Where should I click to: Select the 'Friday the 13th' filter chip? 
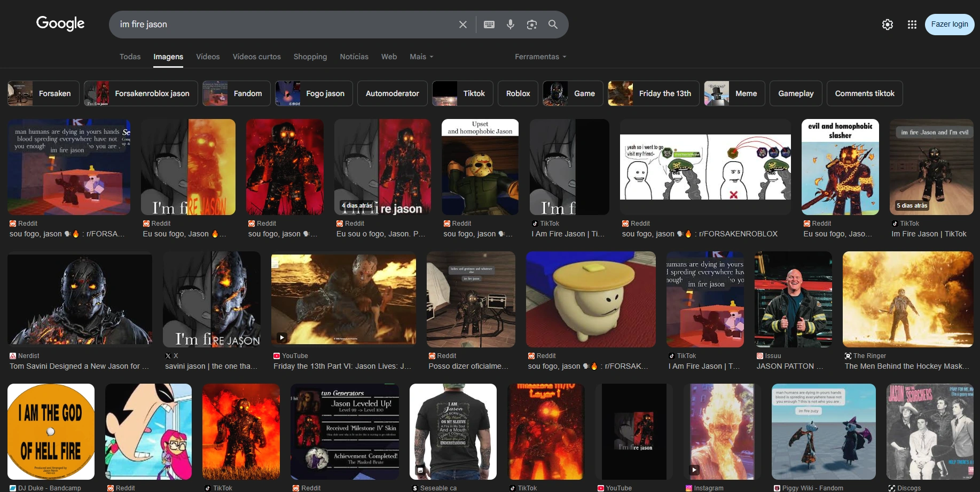click(653, 93)
